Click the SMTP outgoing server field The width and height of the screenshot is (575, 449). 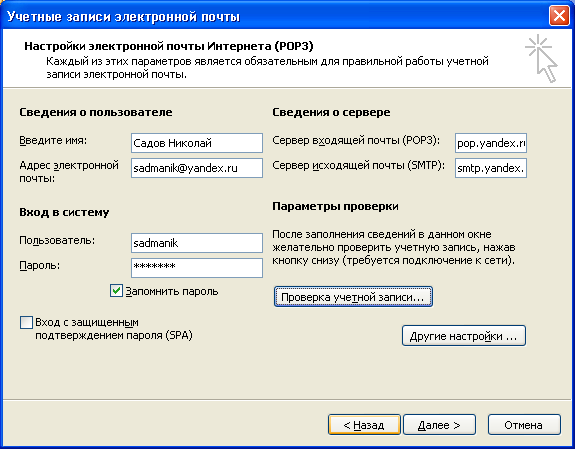491,168
